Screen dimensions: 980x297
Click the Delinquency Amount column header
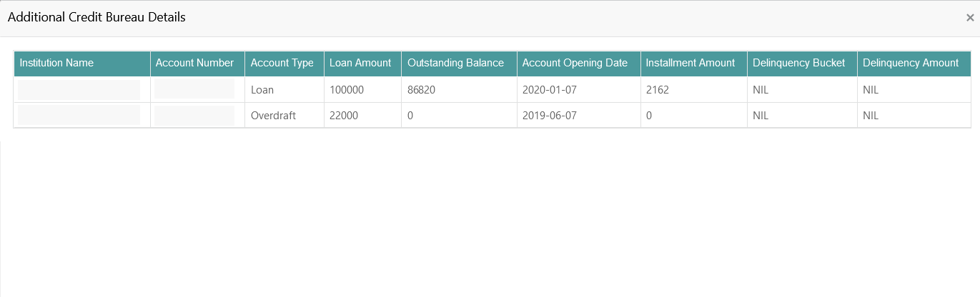click(910, 63)
